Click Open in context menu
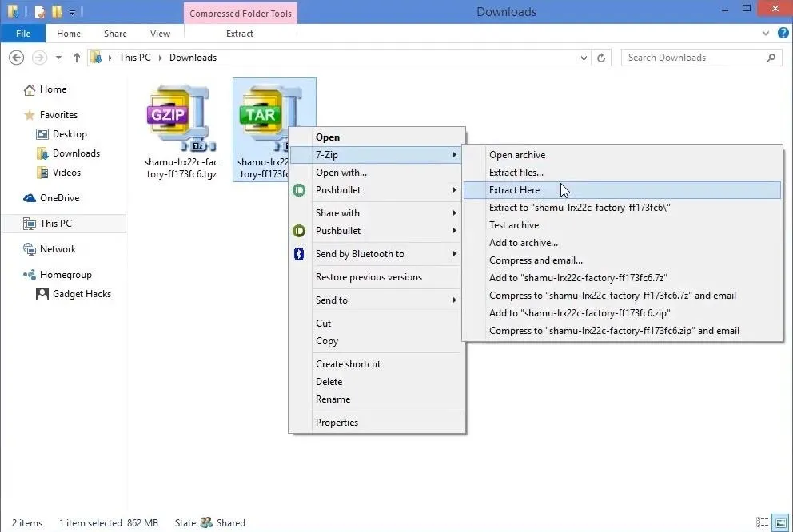This screenshot has height=532, width=793. coord(377,137)
